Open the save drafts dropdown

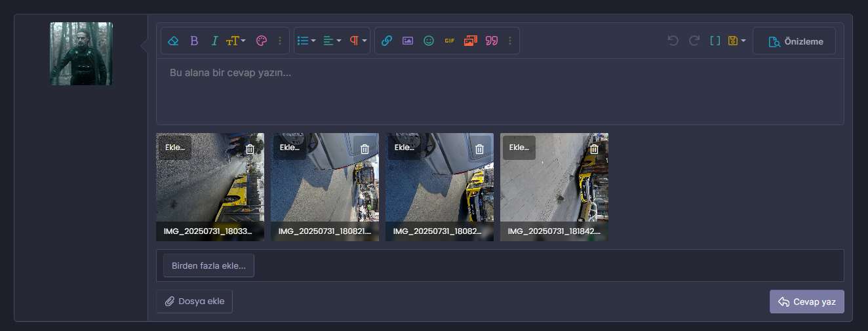point(738,41)
